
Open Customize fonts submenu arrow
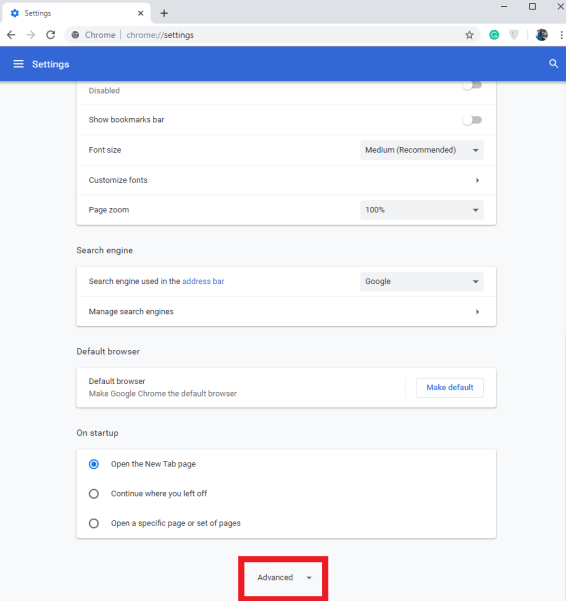[477, 180]
